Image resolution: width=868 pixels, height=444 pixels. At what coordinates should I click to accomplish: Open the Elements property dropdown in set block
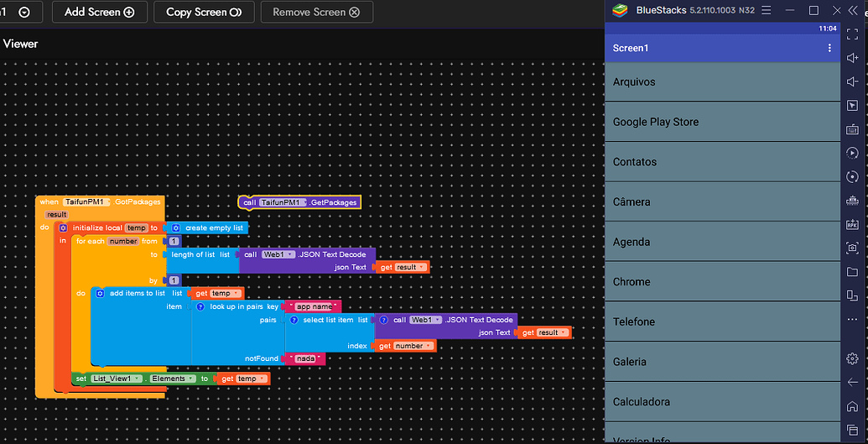click(x=174, y=379)
